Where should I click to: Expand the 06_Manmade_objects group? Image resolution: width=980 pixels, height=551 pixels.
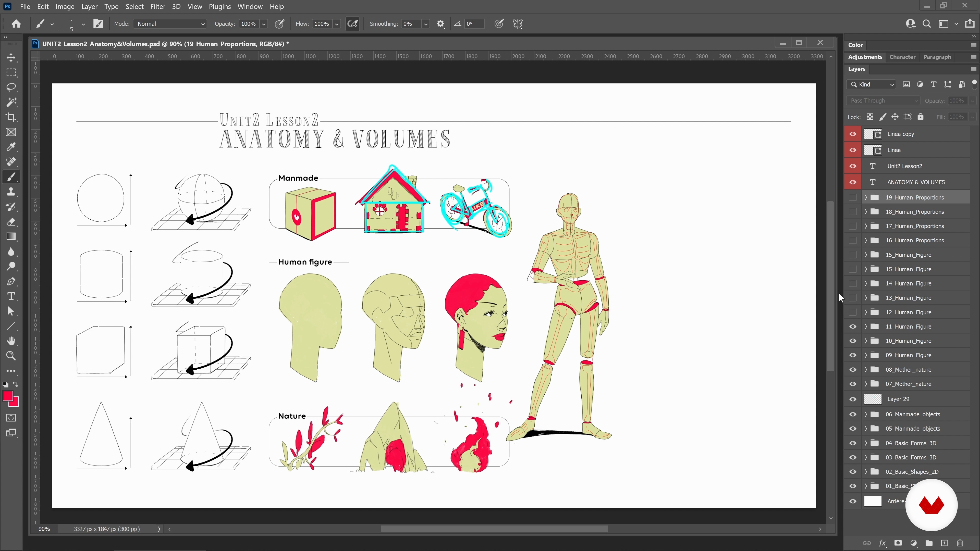coord(866,415)
